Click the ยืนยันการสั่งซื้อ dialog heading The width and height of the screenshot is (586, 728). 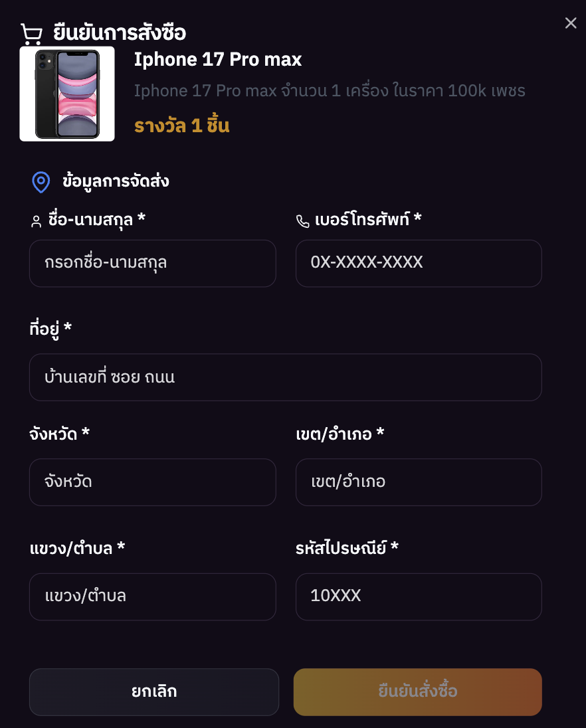click(x=120, y=33)
